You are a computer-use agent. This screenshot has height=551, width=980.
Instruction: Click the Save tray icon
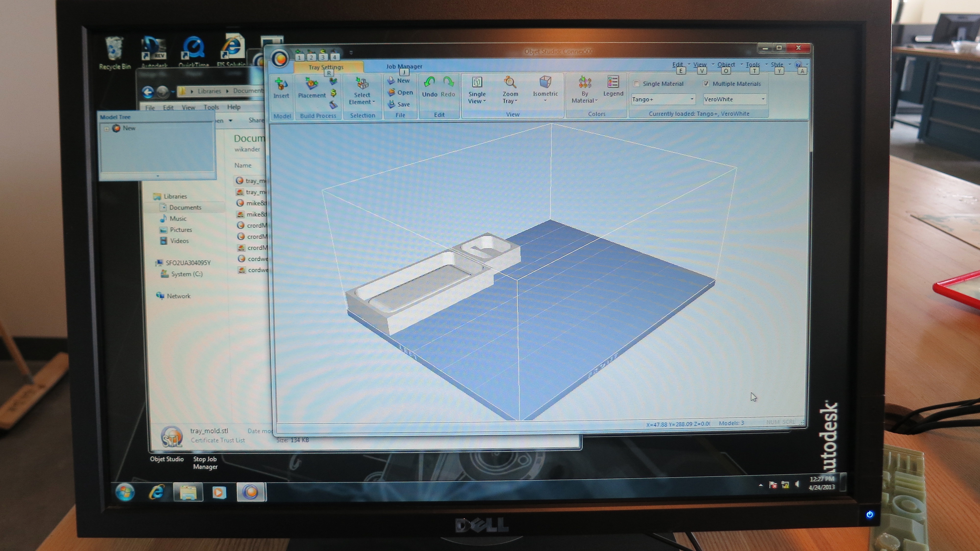tap(392, 104)
